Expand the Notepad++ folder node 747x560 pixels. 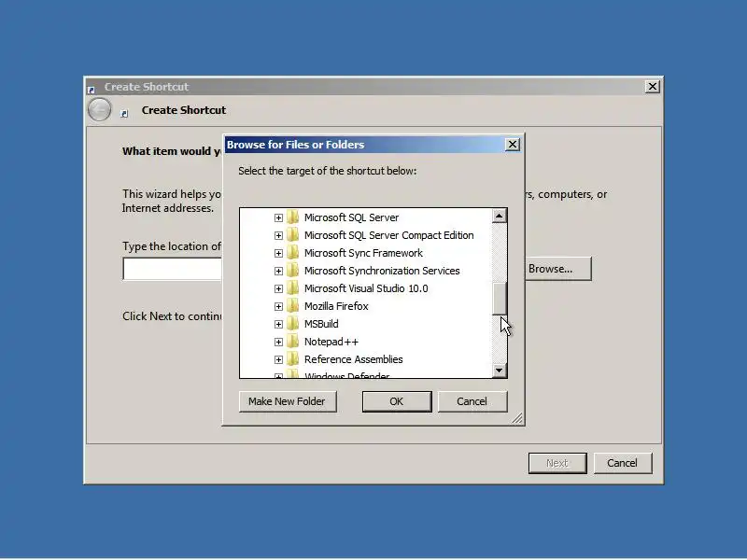pos(278,343)
